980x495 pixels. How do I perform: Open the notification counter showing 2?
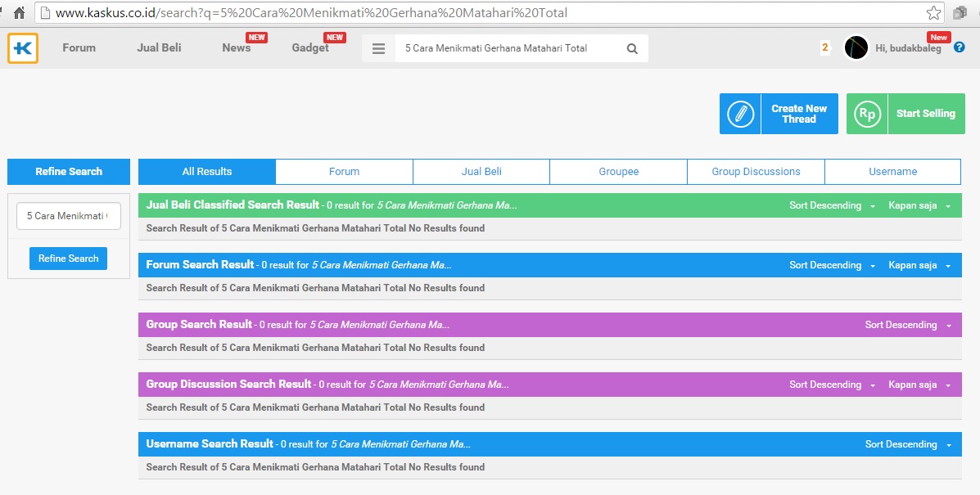point(825,47)
